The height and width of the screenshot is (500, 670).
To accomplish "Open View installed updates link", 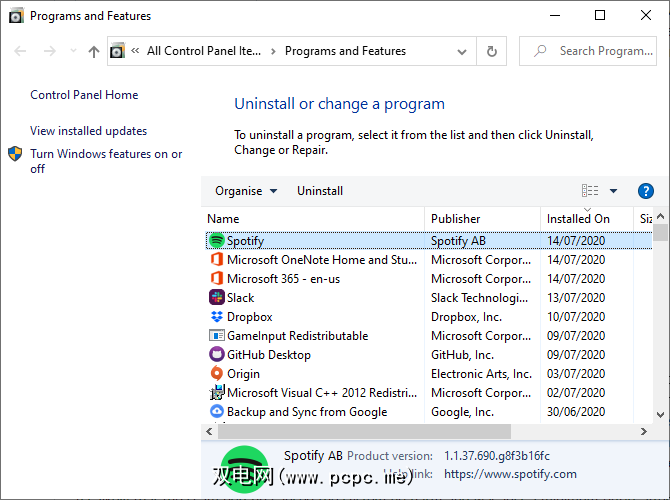I will tap(88, 131).
